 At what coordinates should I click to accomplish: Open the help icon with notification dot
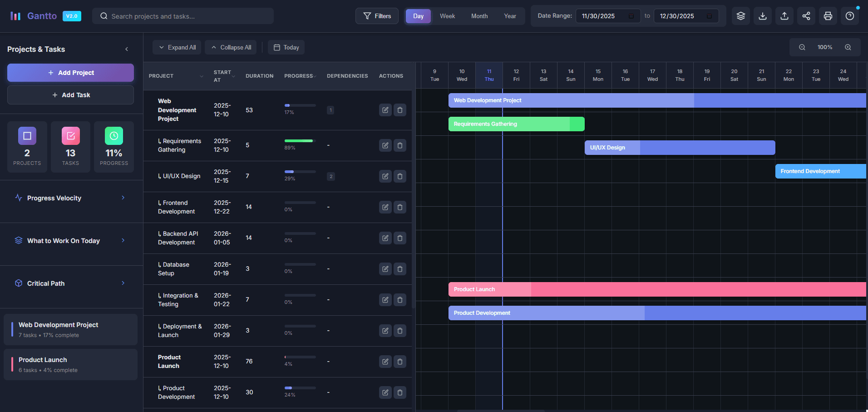pyautogui.click(x=849, y=16)
